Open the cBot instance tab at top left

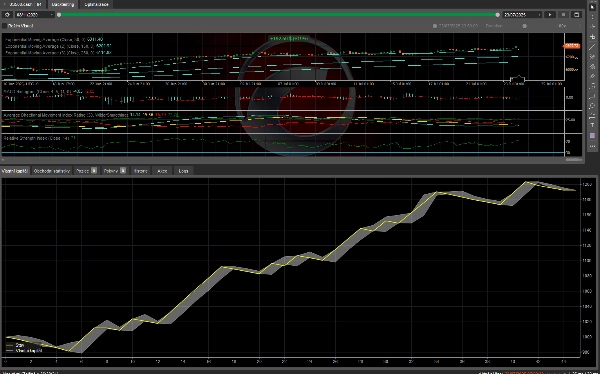(x=23, y=4)
